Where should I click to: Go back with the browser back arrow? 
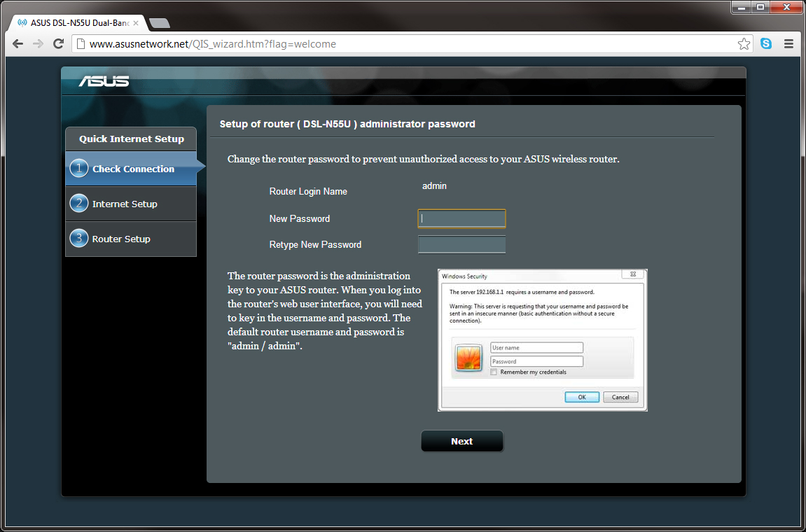(18, 44)
